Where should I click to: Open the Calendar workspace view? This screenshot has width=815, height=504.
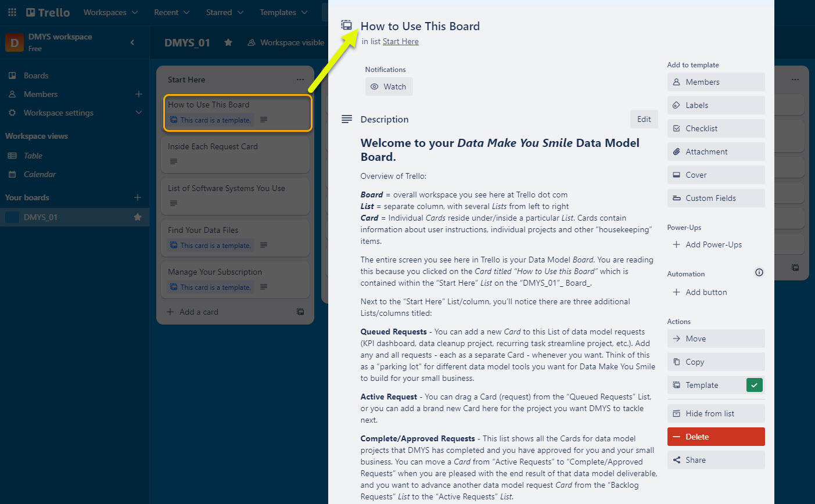coord(40,174)
